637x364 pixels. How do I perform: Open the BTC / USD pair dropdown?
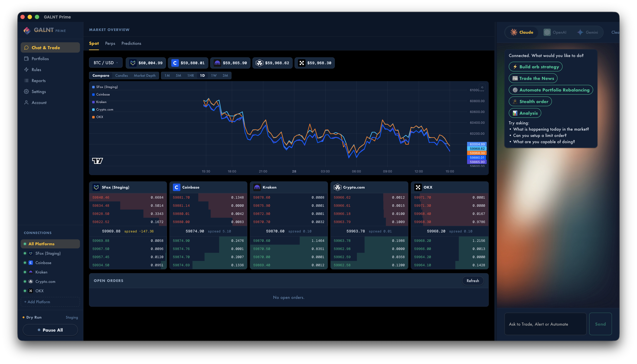click(106, 63)
